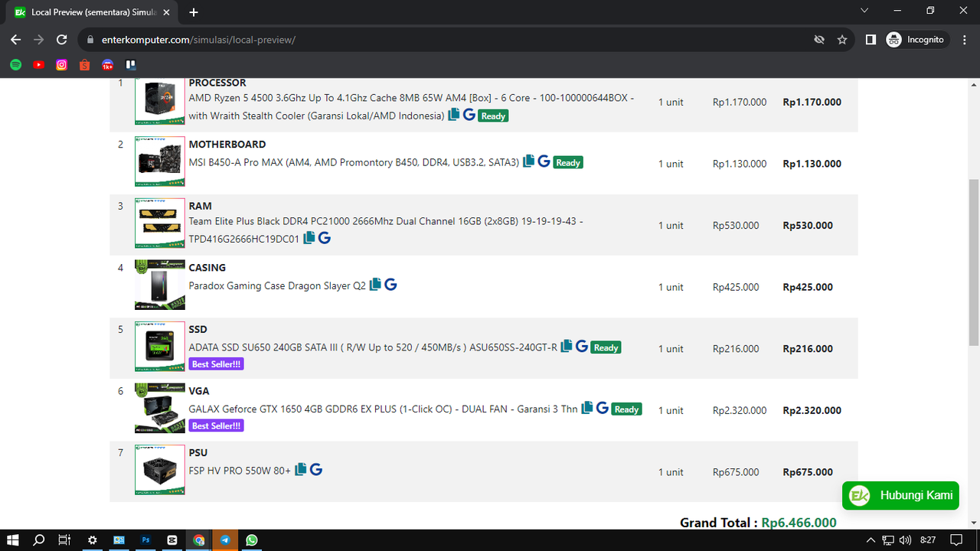Click MSI B450-A Pro MAX product text

(x=354, y=162)
